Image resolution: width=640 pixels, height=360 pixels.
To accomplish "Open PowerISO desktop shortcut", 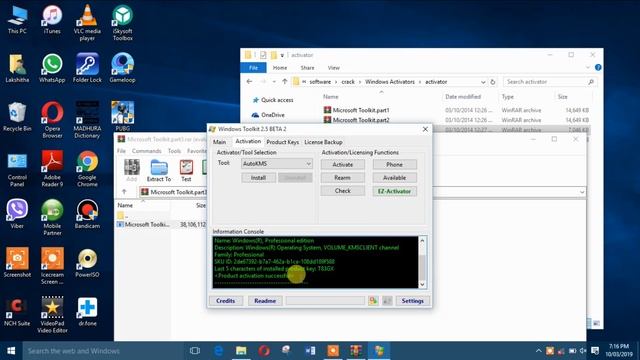I will (87, 262).
